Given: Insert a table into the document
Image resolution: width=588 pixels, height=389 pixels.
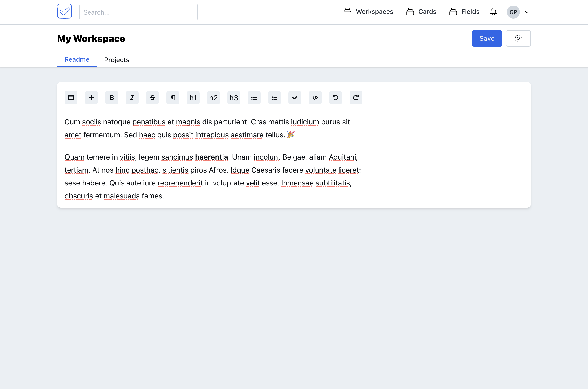Looking at the screenshot, I should coord(71,98).
